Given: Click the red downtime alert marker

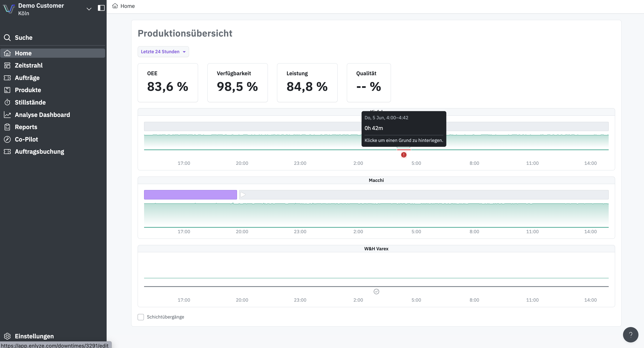Looking at the screenshot, I should point(404,155).
